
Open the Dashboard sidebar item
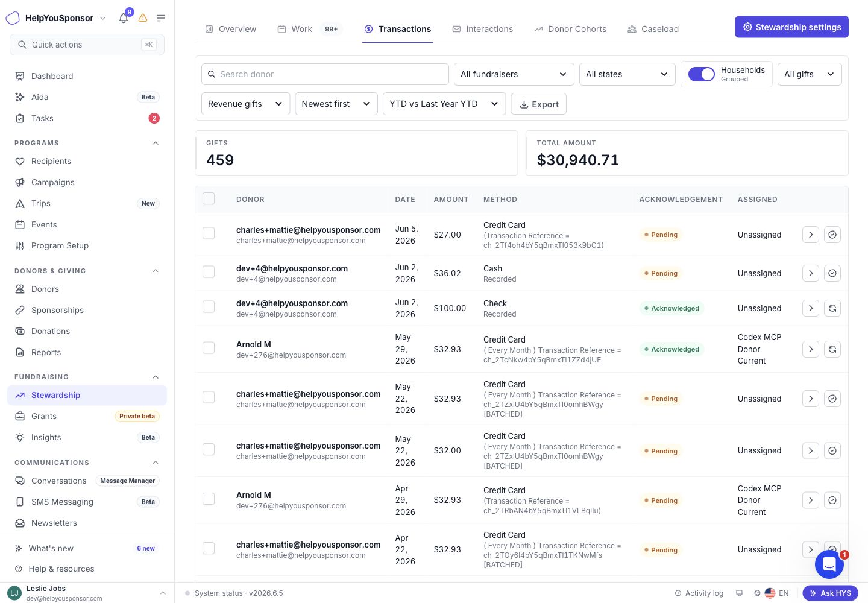tap(87, 76)
